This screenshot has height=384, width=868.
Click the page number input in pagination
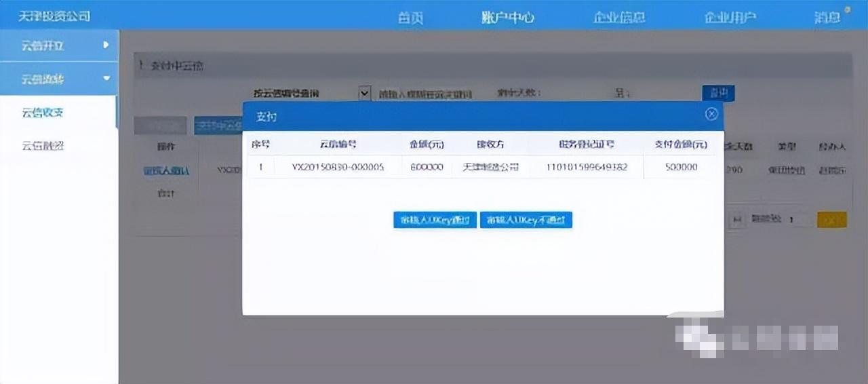click(x=798, y=220)
